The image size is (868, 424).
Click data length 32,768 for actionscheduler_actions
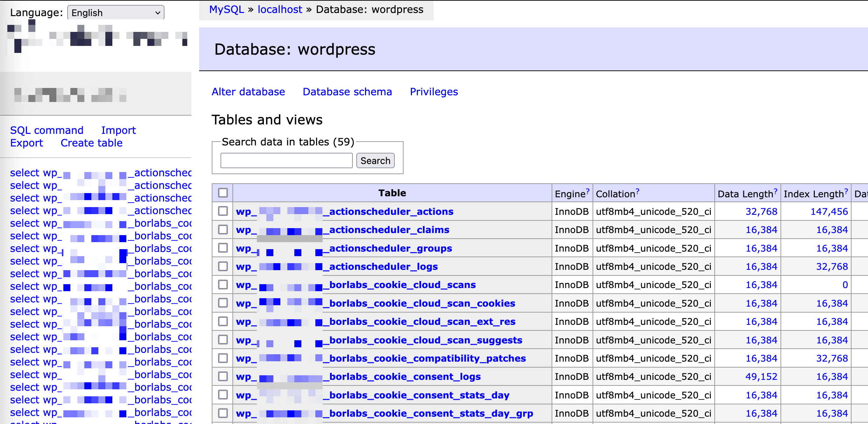tap(761, 212)
